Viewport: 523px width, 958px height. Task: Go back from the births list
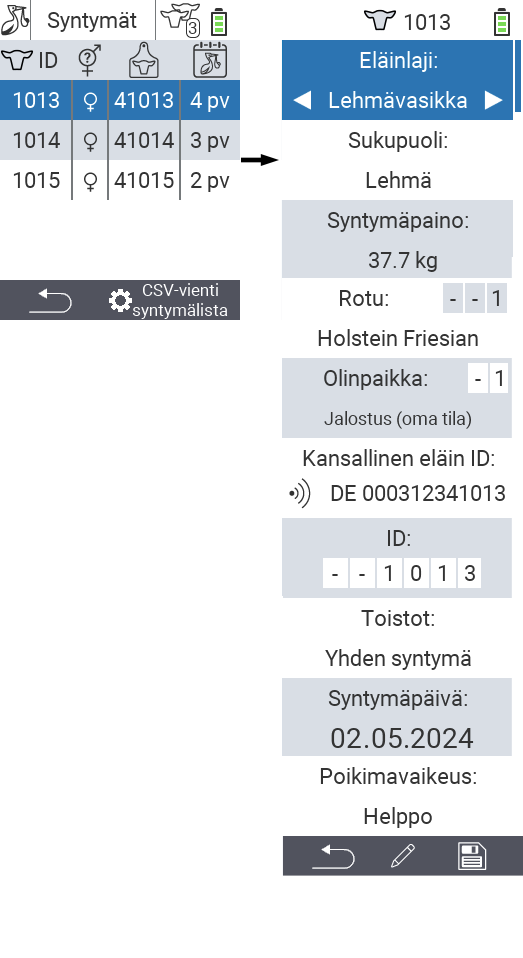click(51, 301)
